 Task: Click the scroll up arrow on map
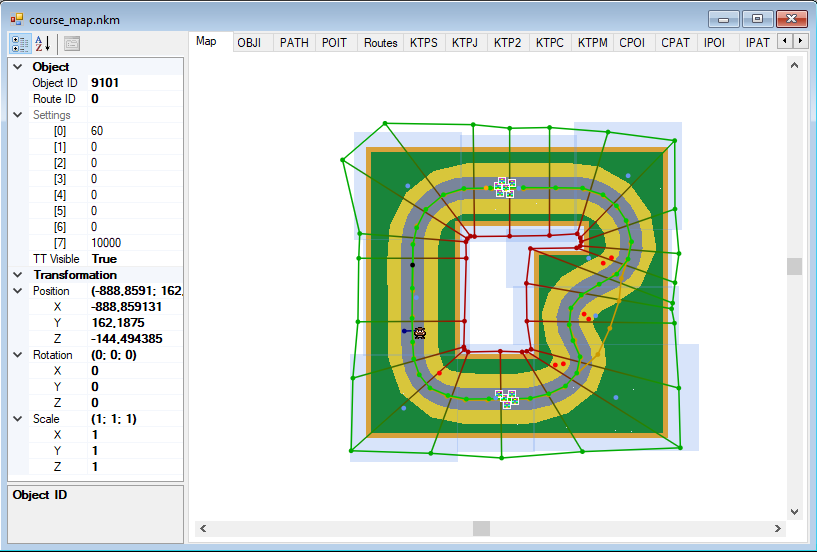(x=794, y=65)
